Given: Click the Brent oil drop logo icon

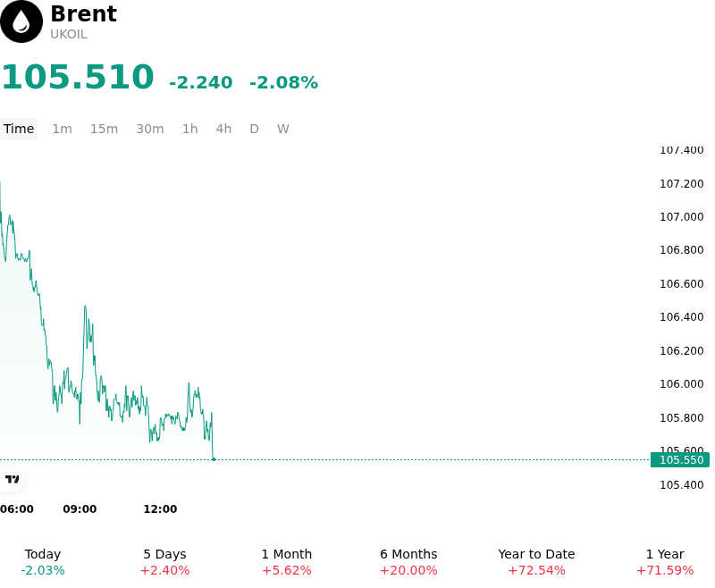Looking at the screenshot, I should click(21, 21).
